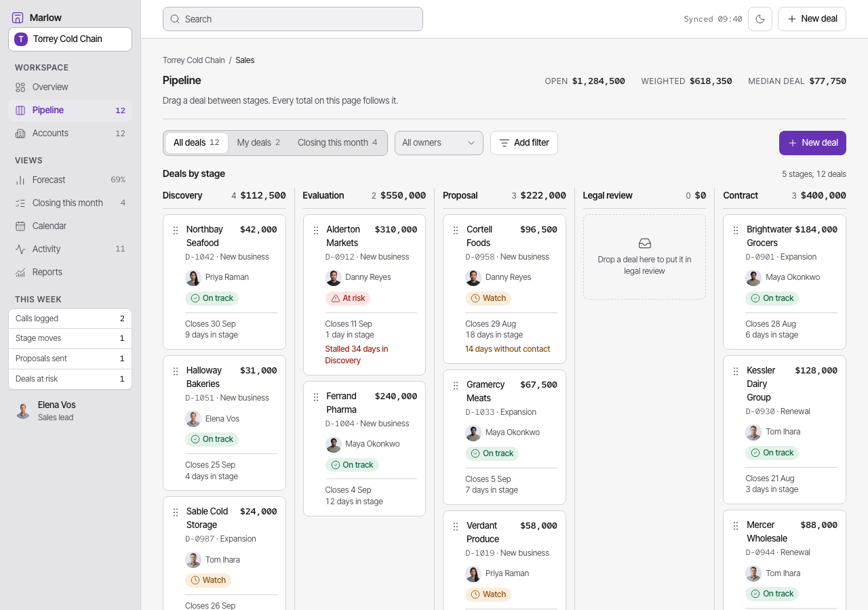Open the Torrey Cold Chain workspace switcher
The width and height of the screenshot is (868, 610).
[70, 39]
